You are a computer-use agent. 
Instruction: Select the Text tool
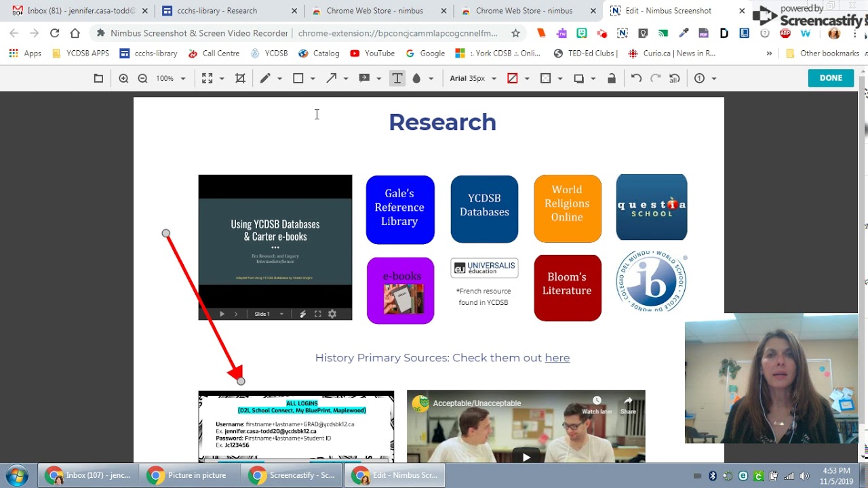pyautogui.click(x=397, y=79)
